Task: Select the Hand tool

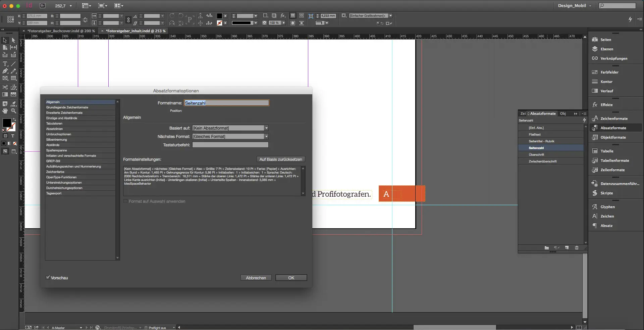Action: tap(5, 111)
